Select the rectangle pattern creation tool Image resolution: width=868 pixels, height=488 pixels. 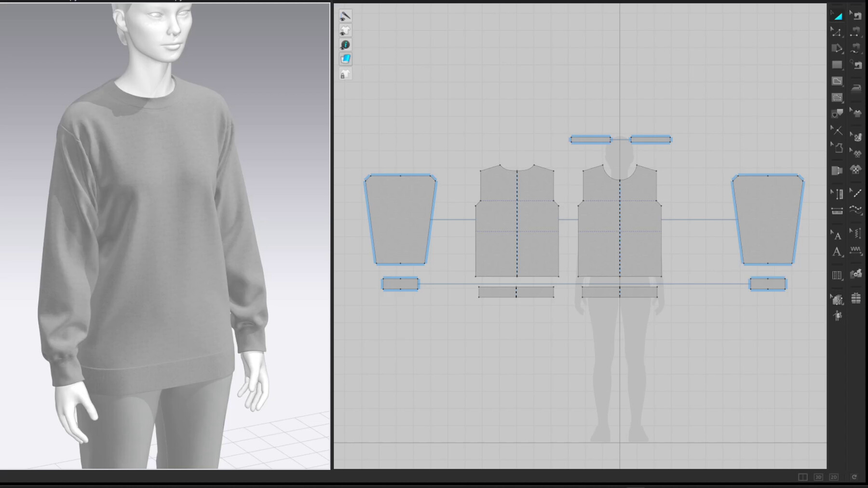click(837, 65)
